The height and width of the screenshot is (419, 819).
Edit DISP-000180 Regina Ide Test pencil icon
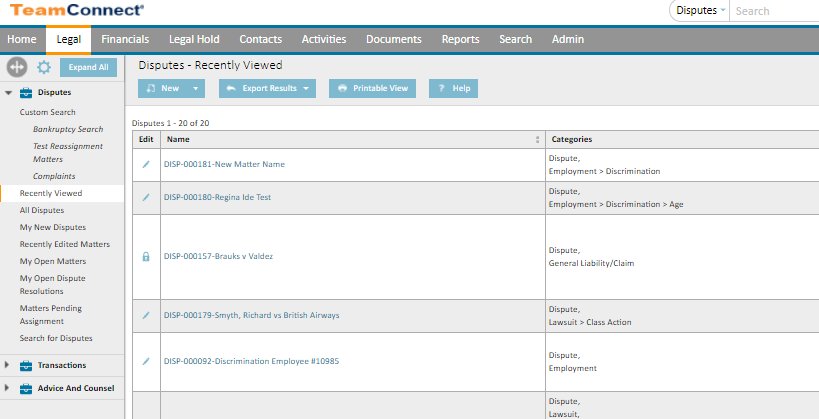point(146,197)
